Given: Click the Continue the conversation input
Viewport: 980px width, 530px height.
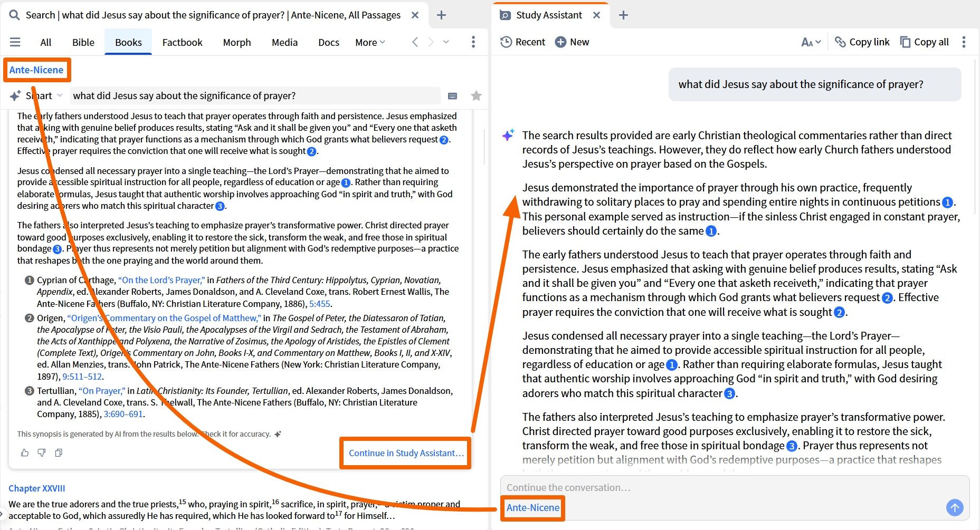Looking at the screenshot, I should (x=735, y=488).
